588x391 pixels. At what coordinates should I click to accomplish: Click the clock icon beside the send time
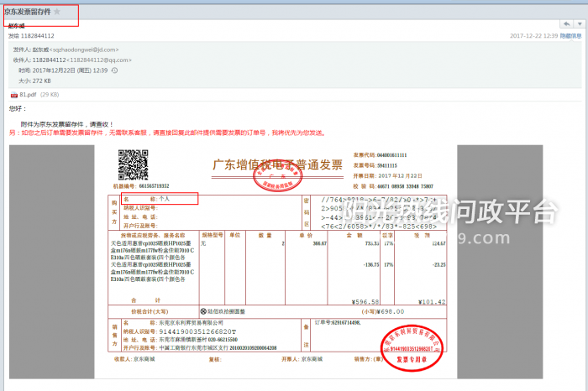115,70
